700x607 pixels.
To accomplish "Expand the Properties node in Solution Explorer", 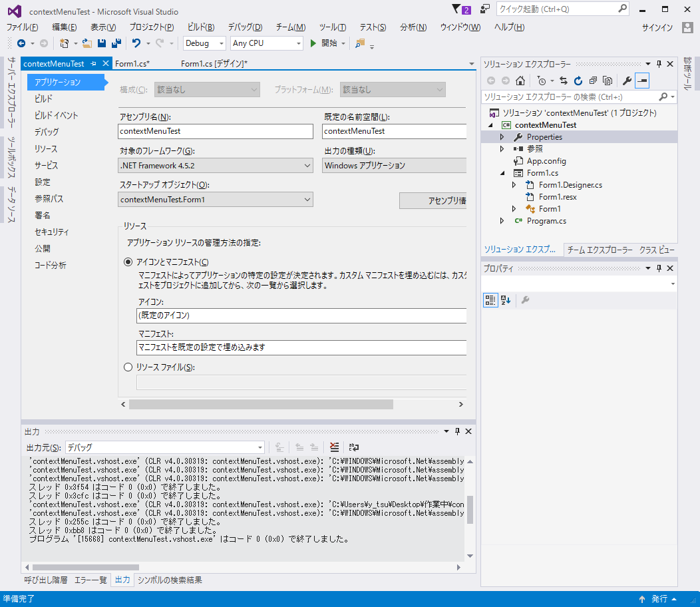I will [x=502, y=137].
